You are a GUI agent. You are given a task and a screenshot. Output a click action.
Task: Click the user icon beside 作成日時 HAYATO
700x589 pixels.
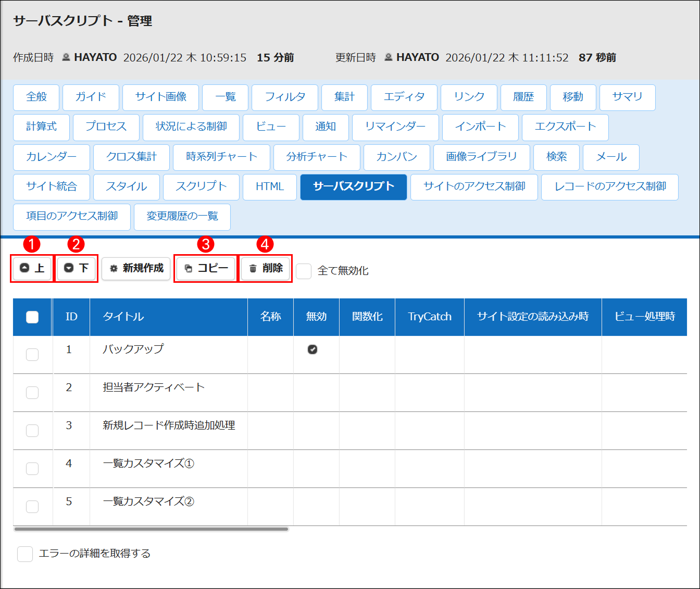pyautogui.click(x=66, y=57)
